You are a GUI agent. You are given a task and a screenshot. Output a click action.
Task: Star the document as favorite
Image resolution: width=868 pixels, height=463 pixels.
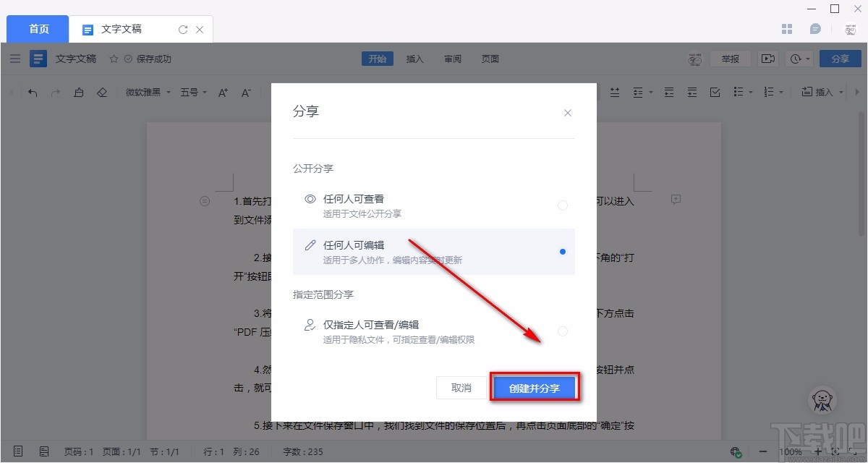tap(114, 59)
